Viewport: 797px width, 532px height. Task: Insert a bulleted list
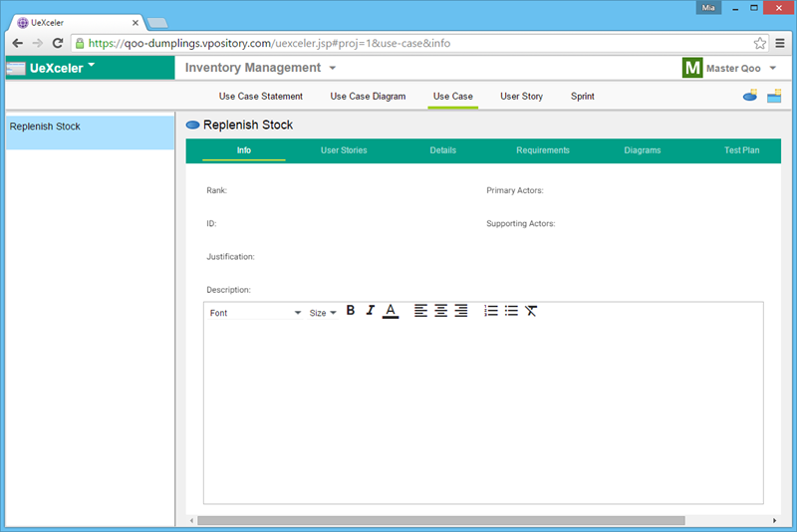511,311
